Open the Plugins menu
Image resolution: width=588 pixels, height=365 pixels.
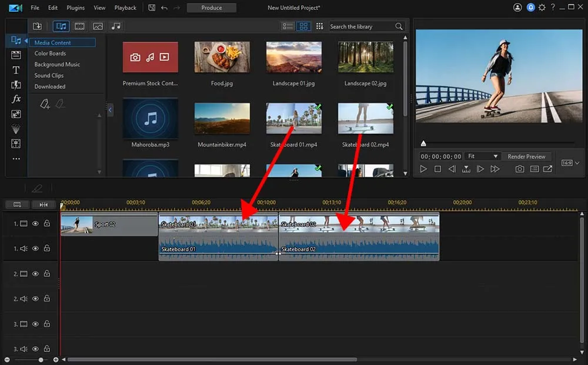75,8
